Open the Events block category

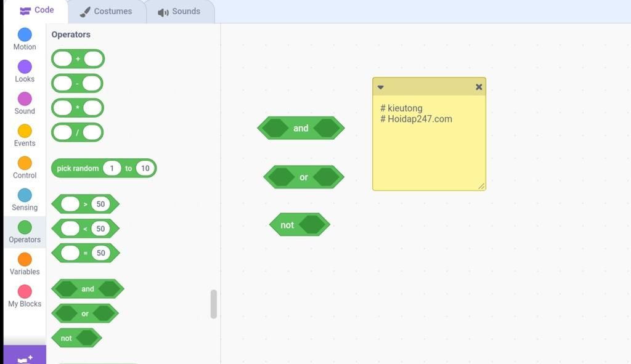(x=25, y=131)
